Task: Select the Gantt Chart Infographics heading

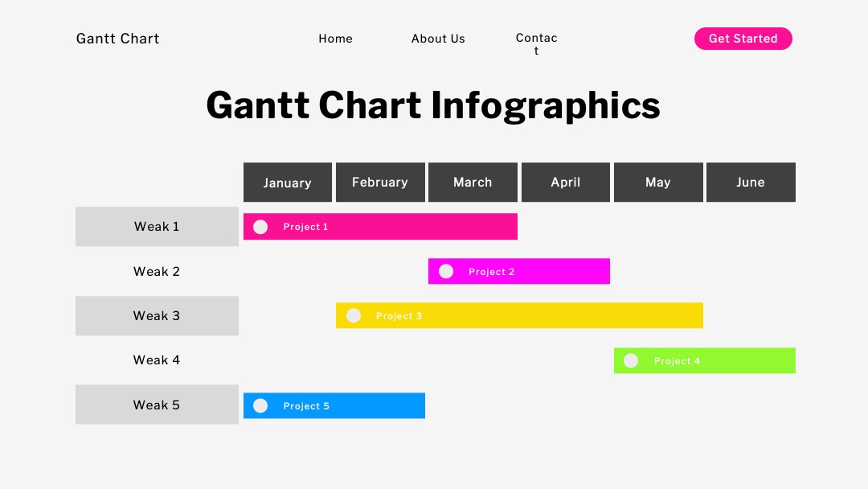Action: (433, 105)
